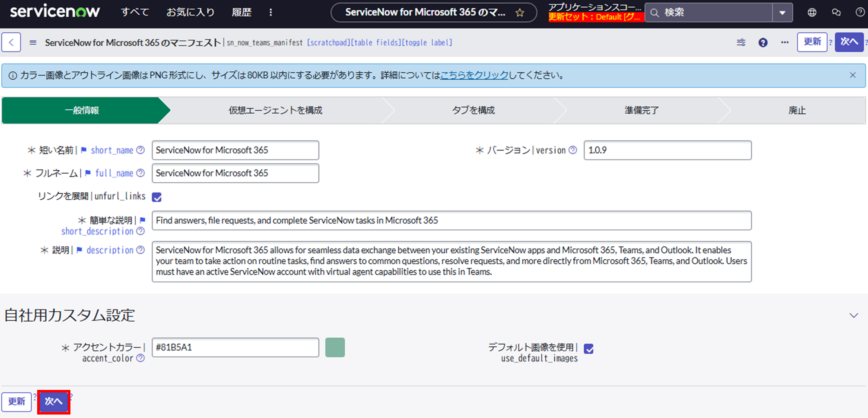
Task: Click the header 次へ button
Action: pyautogui.click(x=849, y=42)
